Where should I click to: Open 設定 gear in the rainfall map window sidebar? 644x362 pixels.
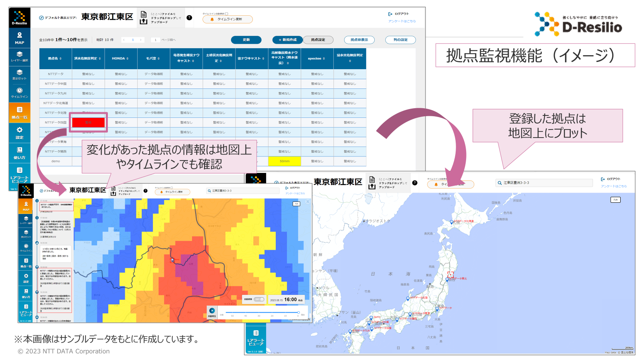point(26,278)
